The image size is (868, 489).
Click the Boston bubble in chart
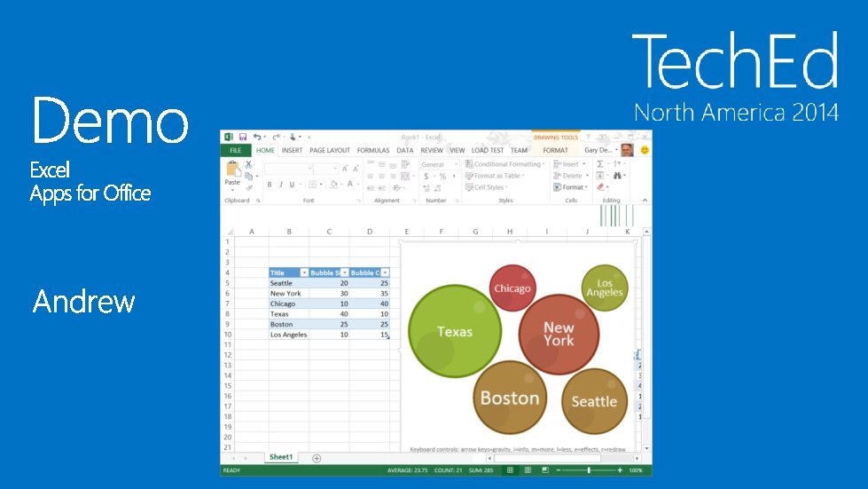[510, 398]
